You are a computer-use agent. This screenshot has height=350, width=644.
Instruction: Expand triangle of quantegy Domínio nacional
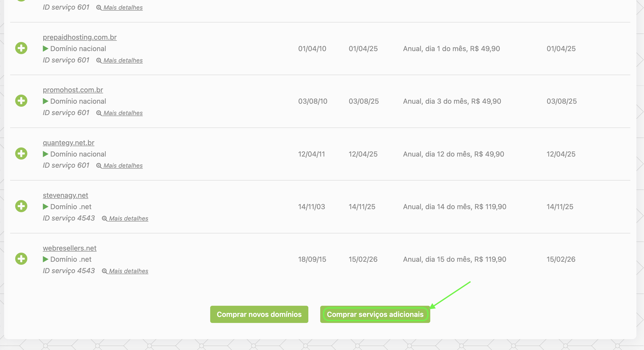46,154
